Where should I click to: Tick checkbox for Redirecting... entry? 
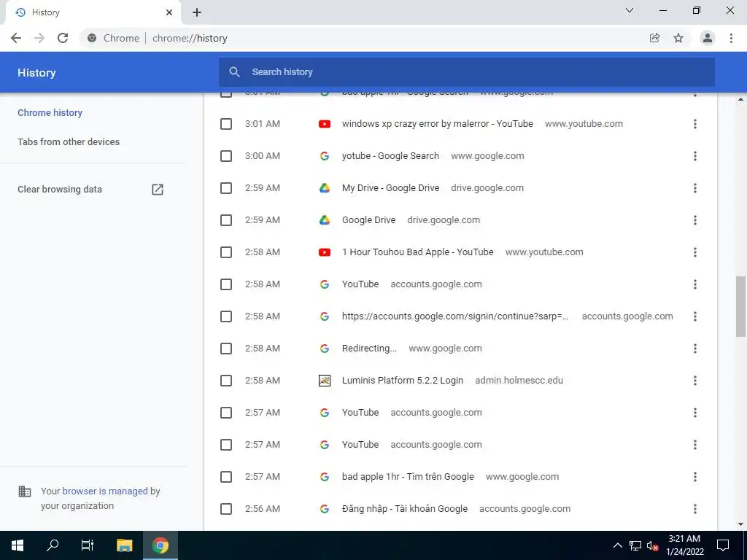point(226,349)
